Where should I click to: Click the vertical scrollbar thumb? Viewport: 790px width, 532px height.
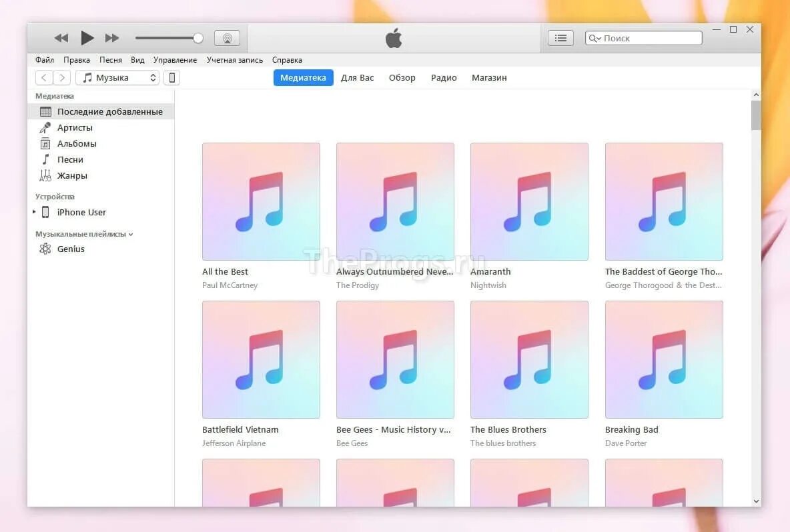(x=756, y=115)
